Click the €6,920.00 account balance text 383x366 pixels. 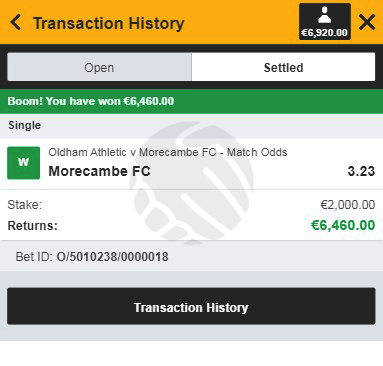click(325, 33)
